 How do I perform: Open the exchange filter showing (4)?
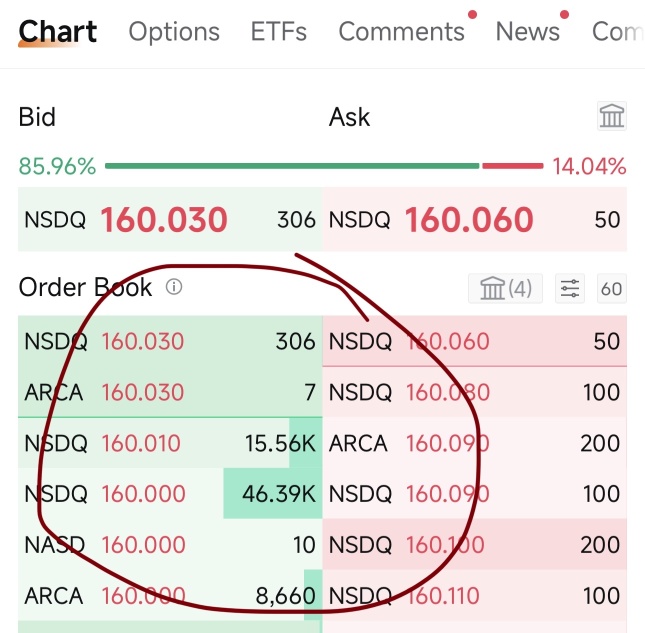[x=505, y=288]
